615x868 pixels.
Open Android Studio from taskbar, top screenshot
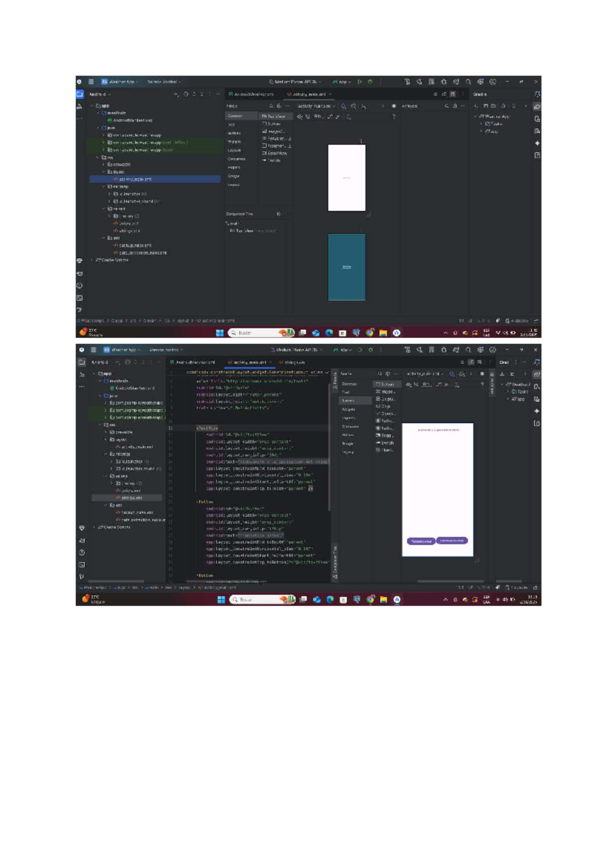(397, 333)
